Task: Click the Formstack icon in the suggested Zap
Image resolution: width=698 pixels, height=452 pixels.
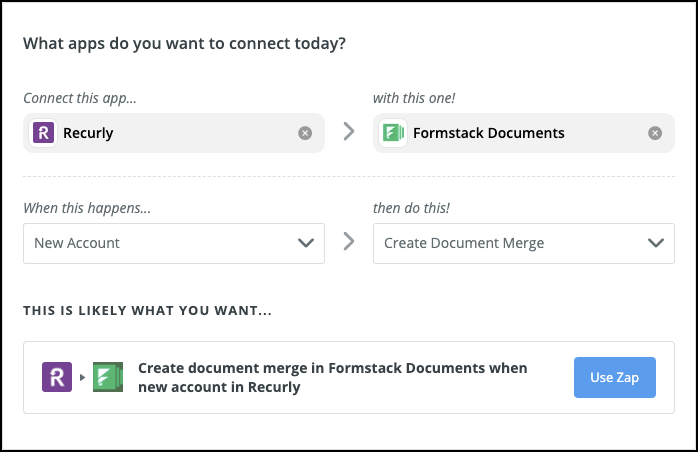Action: point(106,377)
